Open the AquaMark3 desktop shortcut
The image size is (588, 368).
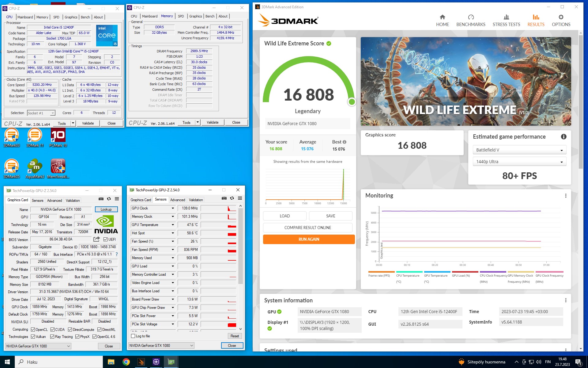tap(35, 169)
